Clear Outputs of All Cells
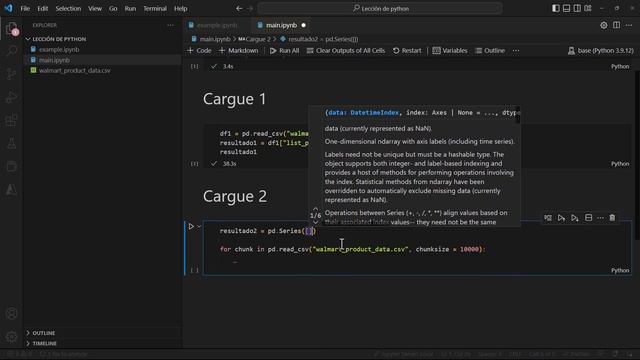The image size is (640, 360). pos(346,51)
